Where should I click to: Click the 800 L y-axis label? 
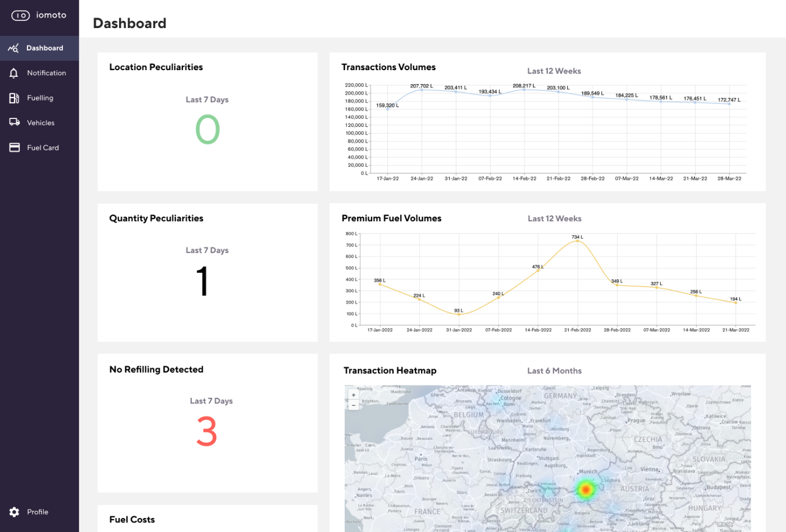tap(351, 233)
